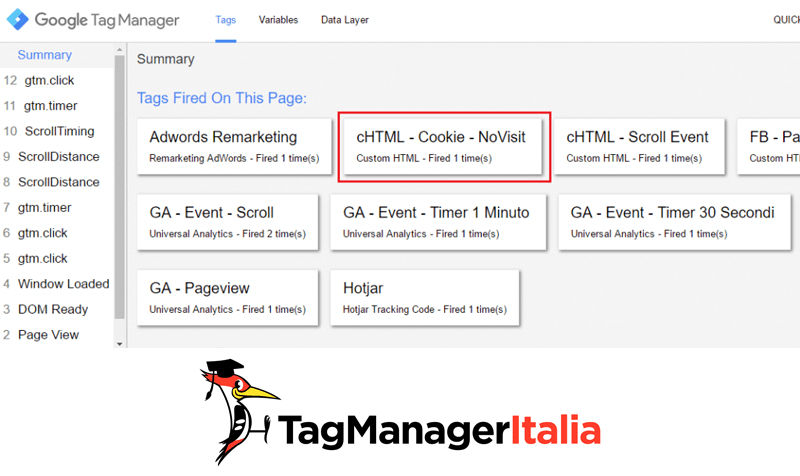Click the event list scrollbar thumb
The height and width of the screenshot is (476, 800).
point(119,187)
